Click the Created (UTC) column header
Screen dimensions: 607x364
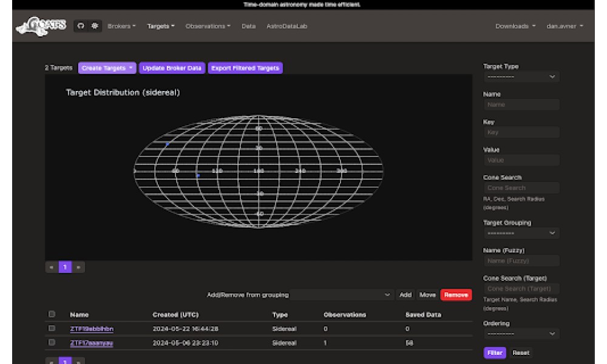coord(175,315)
